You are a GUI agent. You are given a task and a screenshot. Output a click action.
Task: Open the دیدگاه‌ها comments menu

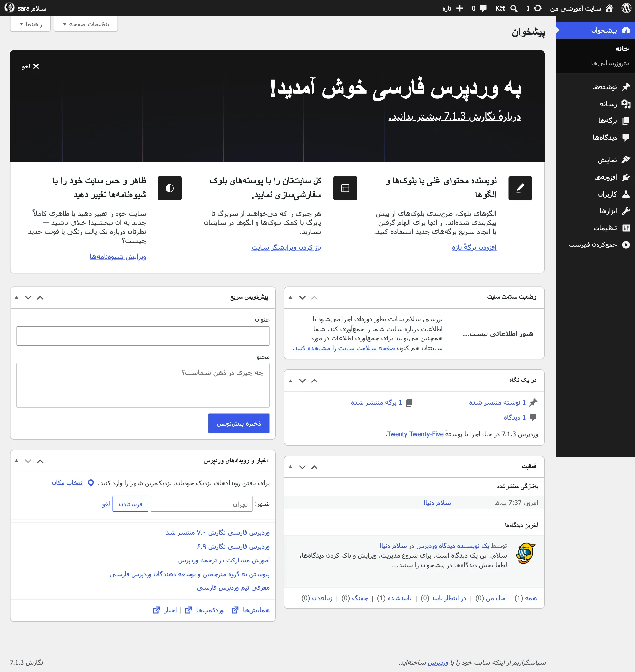point(595,138)
